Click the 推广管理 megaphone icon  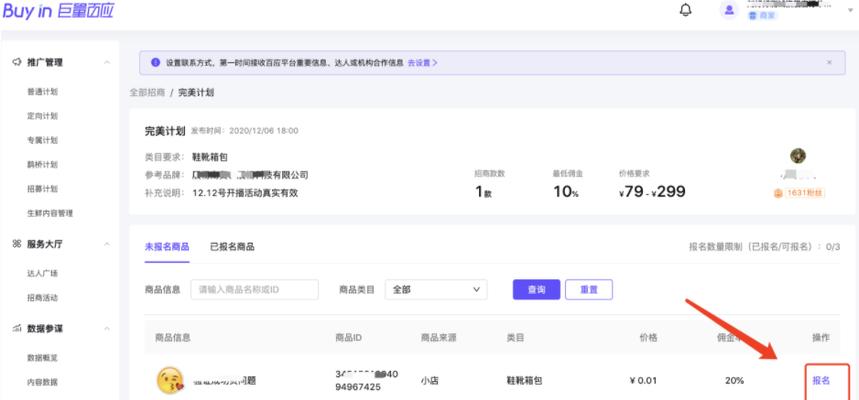click(x=16, y=62)
